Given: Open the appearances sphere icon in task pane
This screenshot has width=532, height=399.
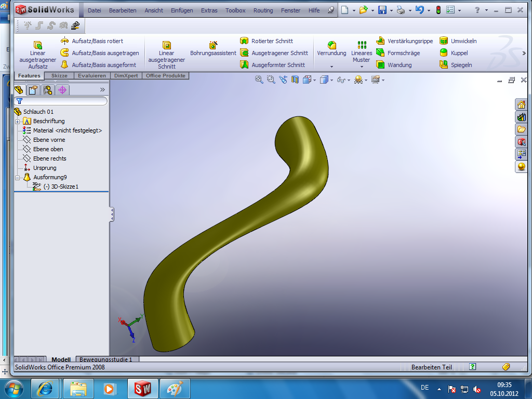Looking at the screenshot, I should 521,167.
